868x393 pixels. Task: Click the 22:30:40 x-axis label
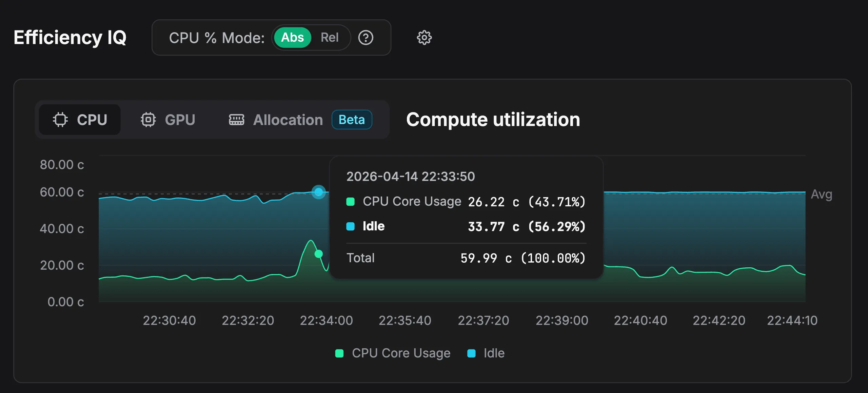(x=169, y=320)
